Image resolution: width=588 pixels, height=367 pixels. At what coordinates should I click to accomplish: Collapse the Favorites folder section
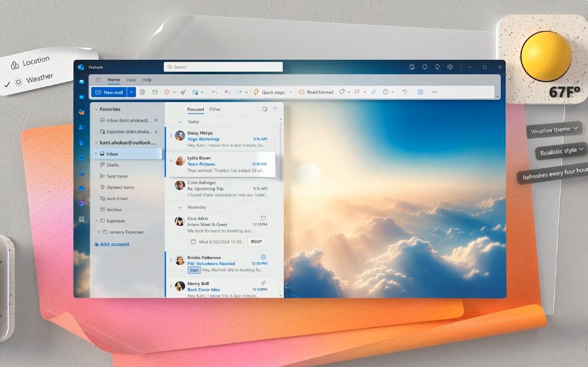[95, 109]
